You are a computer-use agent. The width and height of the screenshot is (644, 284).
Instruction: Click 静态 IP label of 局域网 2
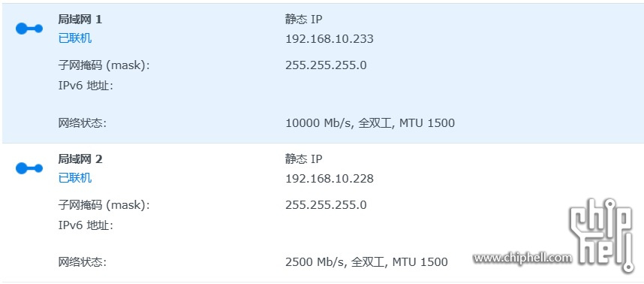[x=304, y=159]
